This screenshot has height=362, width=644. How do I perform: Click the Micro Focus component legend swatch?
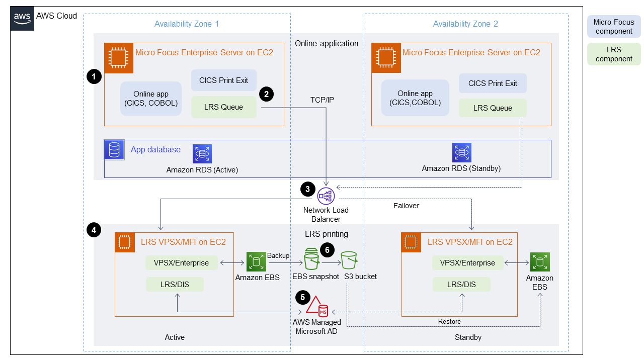click(x=613, y=27)
